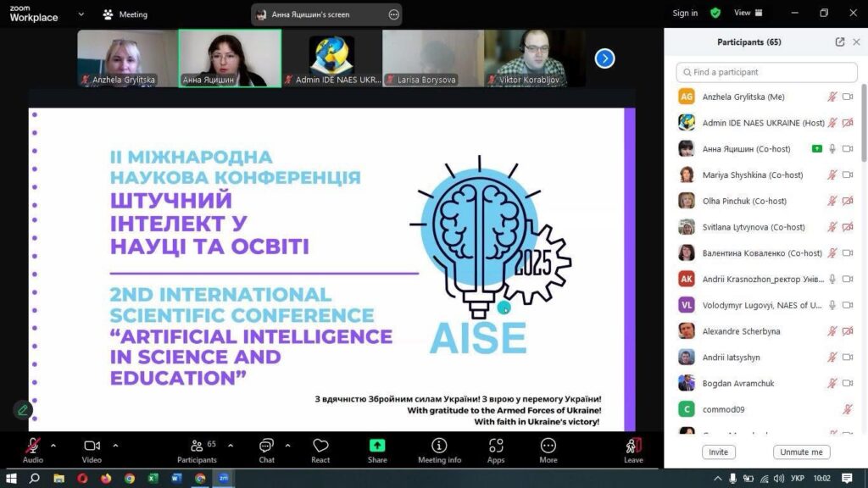Open the Chat panel
The width and height of the screenshot is (868, 488).
point(266,449)
